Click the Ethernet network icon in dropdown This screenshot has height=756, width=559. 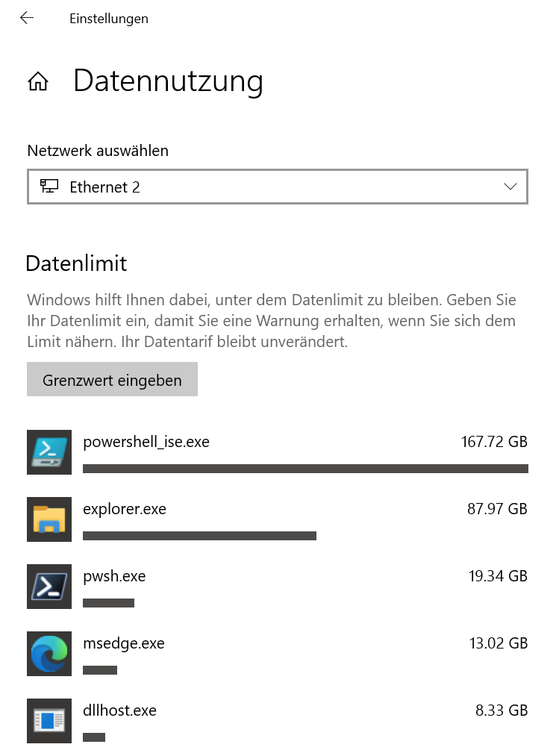[x=49, y=186]
